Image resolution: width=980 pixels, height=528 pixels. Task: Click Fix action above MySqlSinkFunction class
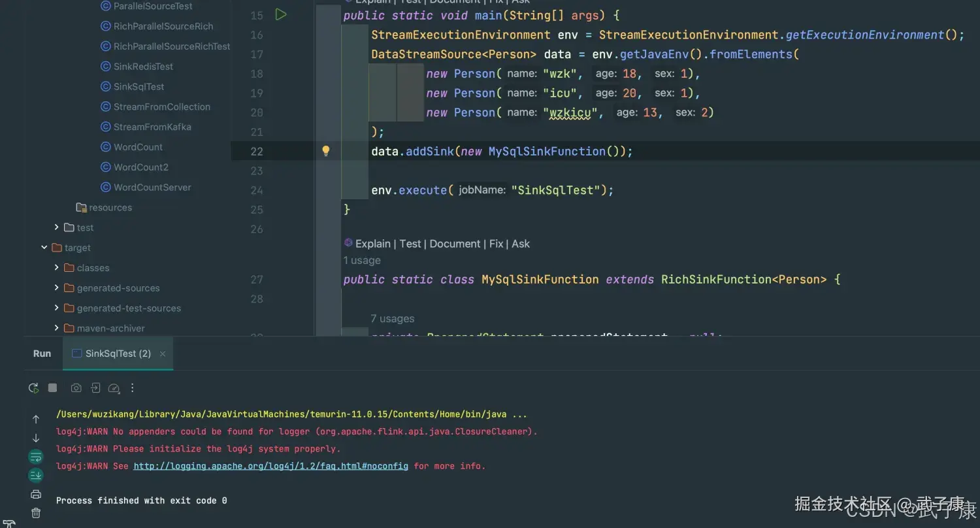(x=497, y=244)
